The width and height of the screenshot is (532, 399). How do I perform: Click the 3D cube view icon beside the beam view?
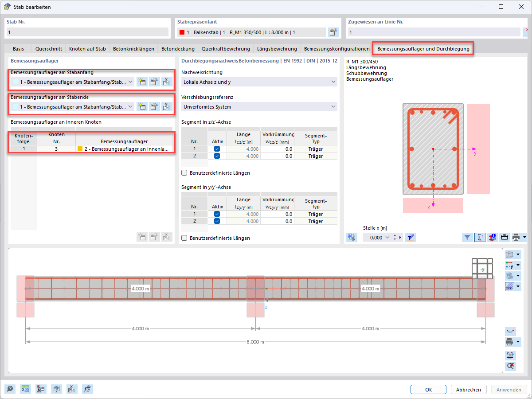tap(510, 254)
